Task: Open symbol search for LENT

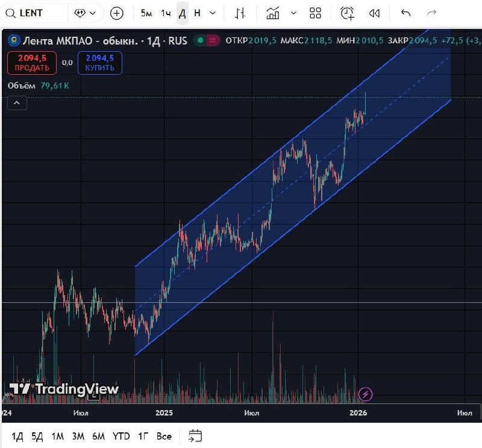Action: point(33,13)
